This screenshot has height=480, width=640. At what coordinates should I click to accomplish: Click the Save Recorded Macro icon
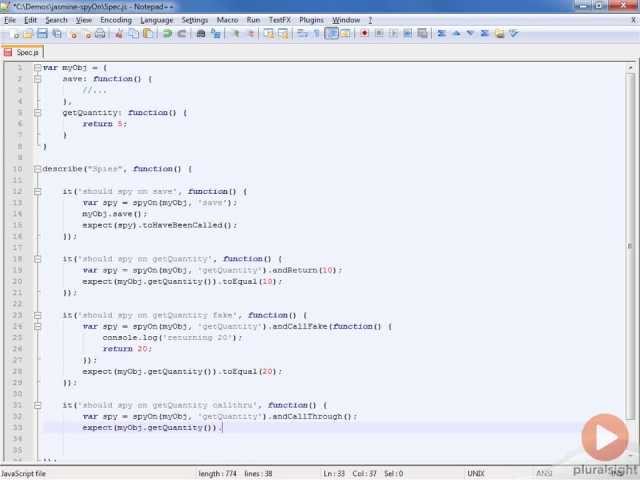click(422, 34)
